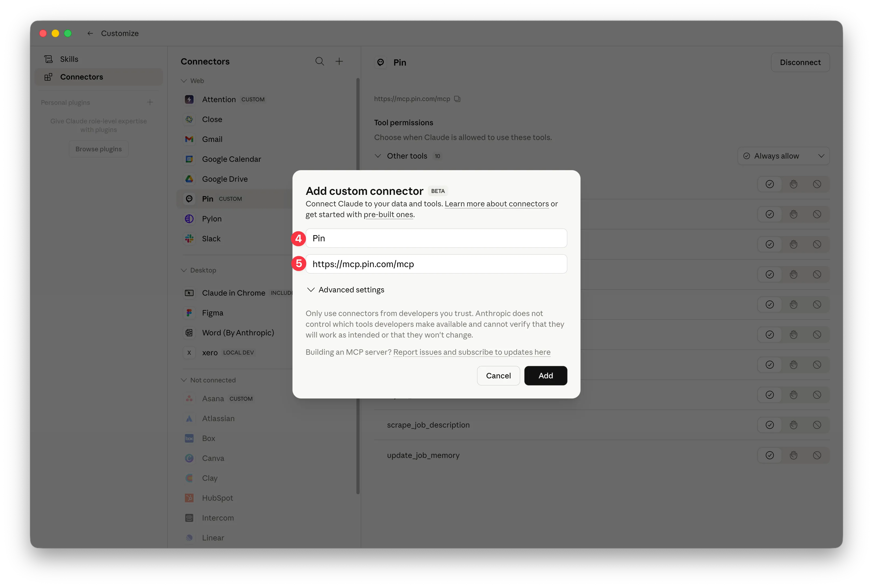Screen dimensions: 873x588
Task: Click the Slack logo icon
Action: (x=189, y=238)
